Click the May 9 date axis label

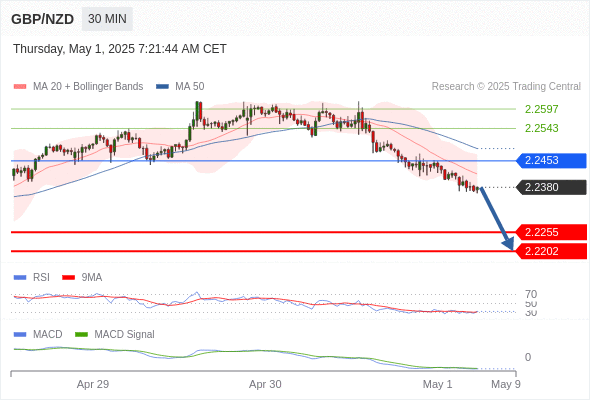coord(506,384)
